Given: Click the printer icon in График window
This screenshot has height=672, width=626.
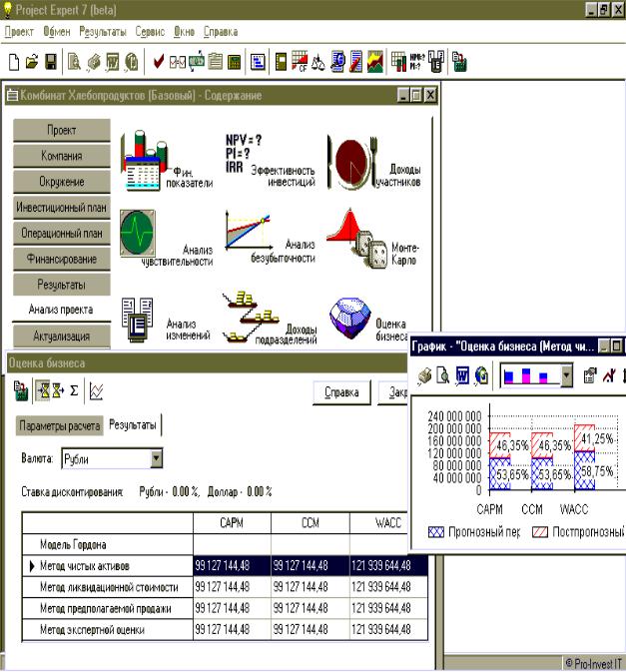Looking at the screenshot, I should click(424, 375).
